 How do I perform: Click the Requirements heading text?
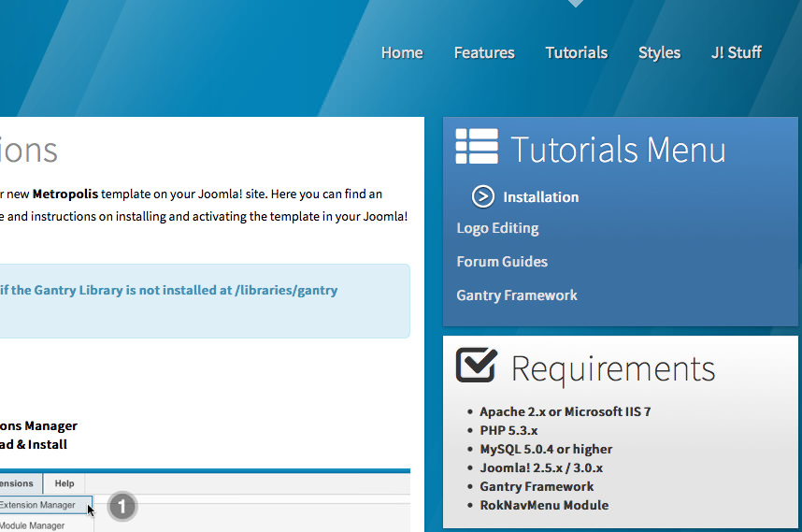click(x=613, y=369)
